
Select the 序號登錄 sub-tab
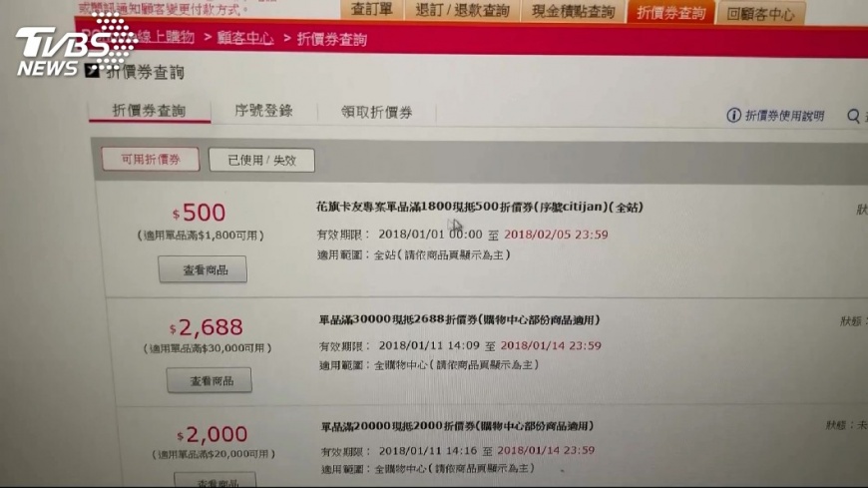[x=263, y=111]
